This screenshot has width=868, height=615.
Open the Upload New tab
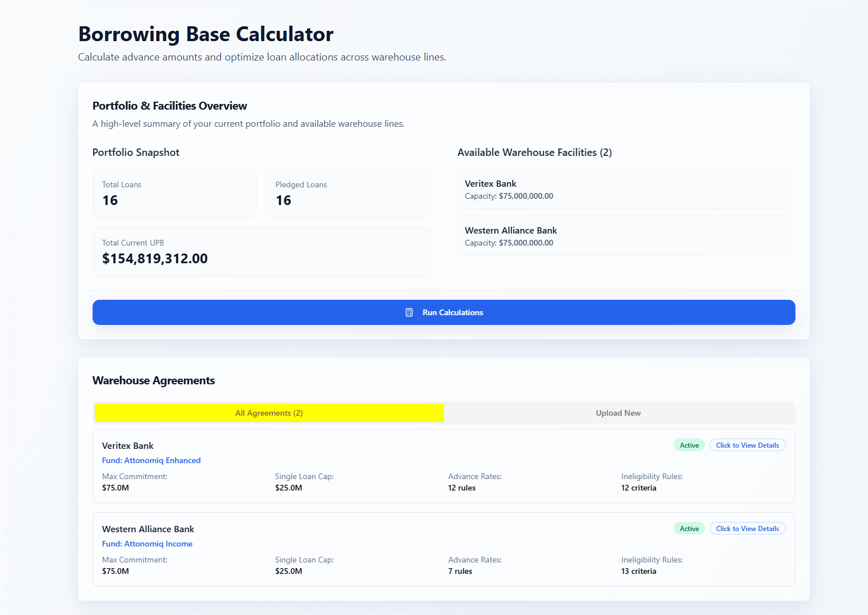point(618,413)
